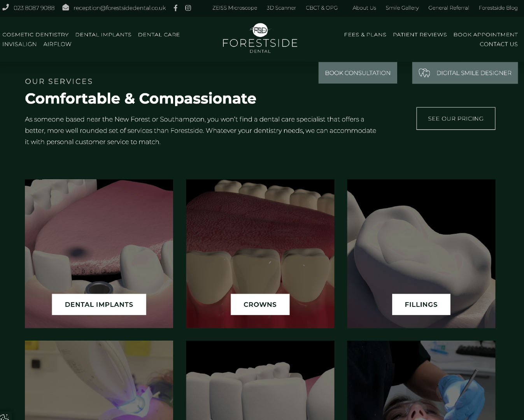Open the Fillings service tile button

click(421, 304)
